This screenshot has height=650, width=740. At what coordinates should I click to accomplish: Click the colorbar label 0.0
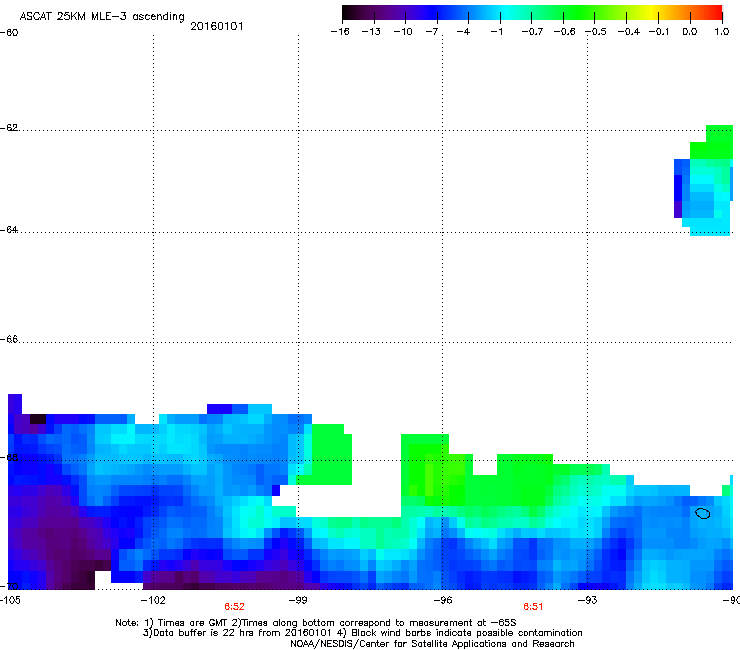(x=690, y=32)
